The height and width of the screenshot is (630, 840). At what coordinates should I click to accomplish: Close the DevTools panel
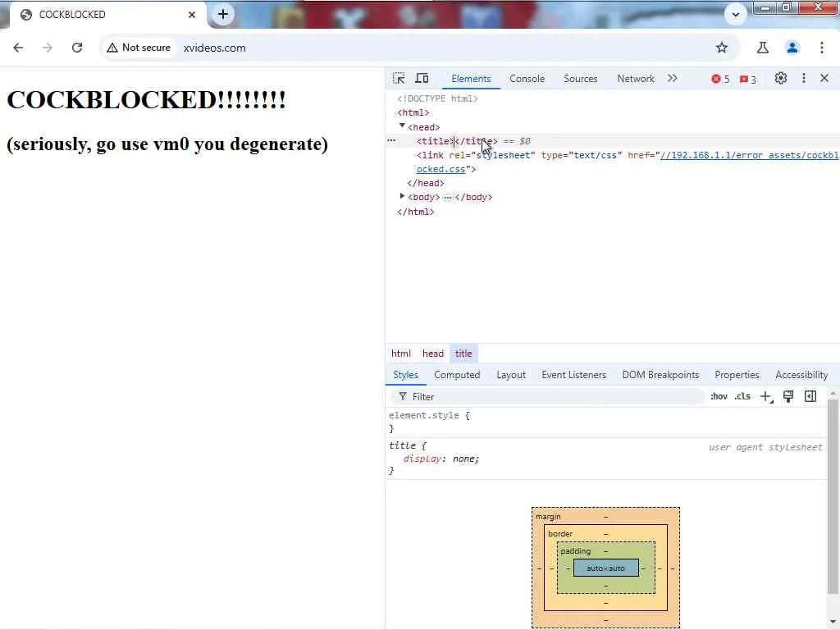(824, 78)
